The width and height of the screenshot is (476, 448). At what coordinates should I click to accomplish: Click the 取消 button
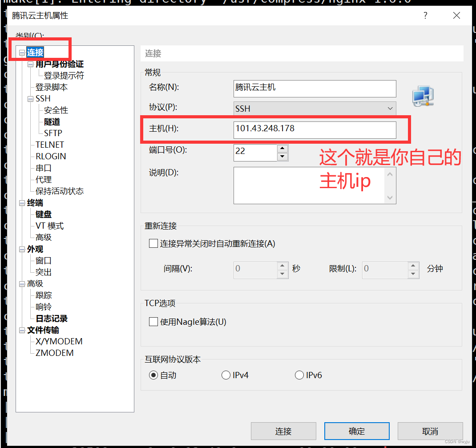pyautogui.click(x=430, y=431)
